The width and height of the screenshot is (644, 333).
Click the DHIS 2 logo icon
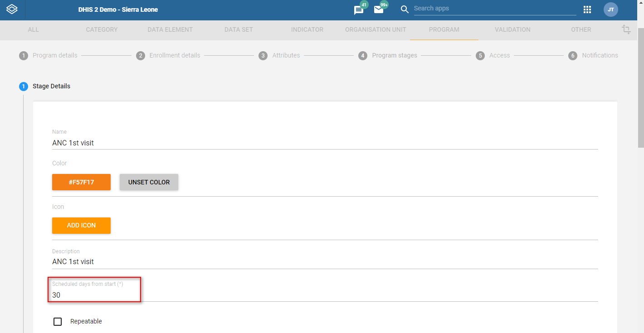[12, 9]
